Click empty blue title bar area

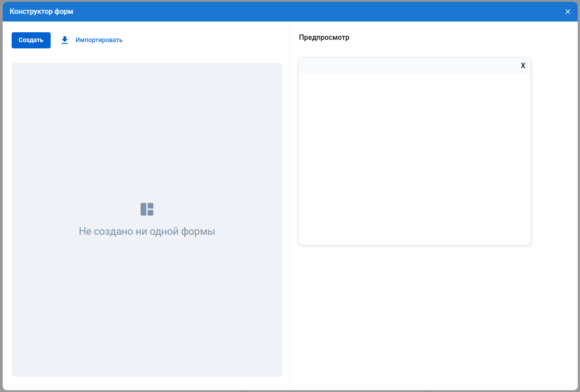[x=314, y=12]
